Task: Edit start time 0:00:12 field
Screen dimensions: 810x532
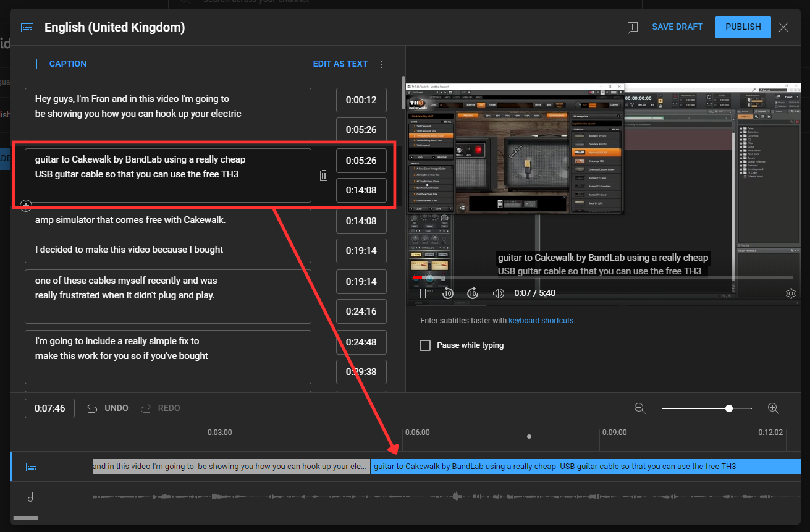Action: 361,100
